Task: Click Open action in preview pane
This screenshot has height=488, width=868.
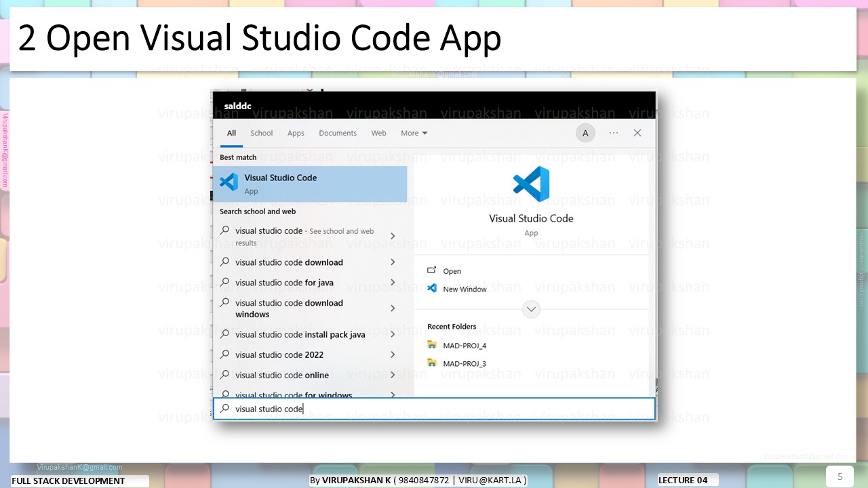Action: pyautogui.click(x=452, y=271)
